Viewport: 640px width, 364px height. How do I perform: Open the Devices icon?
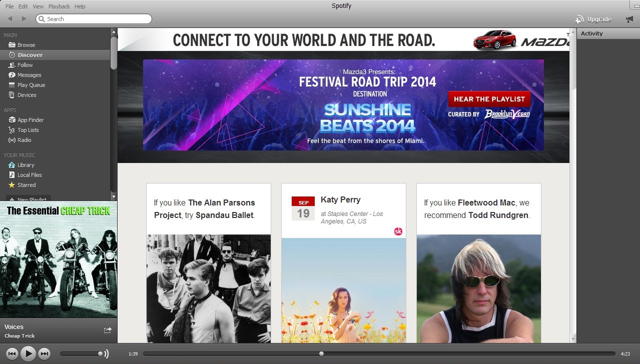point(12,95)
